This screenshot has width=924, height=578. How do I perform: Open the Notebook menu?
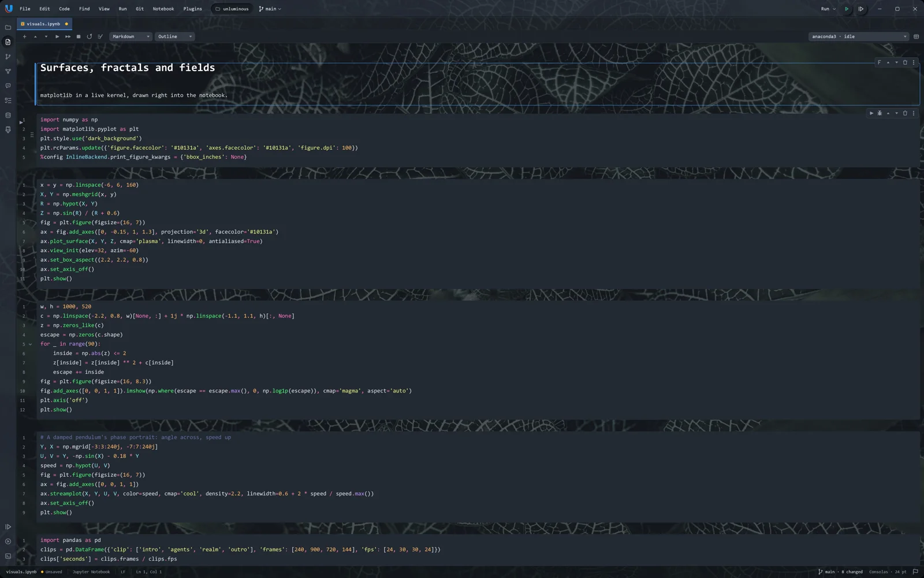[163, 9]
